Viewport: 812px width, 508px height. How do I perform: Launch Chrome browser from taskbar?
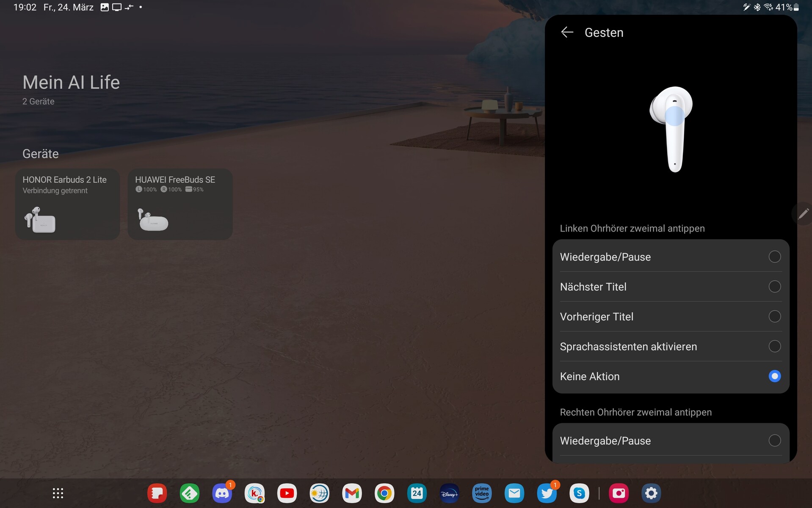384,493
